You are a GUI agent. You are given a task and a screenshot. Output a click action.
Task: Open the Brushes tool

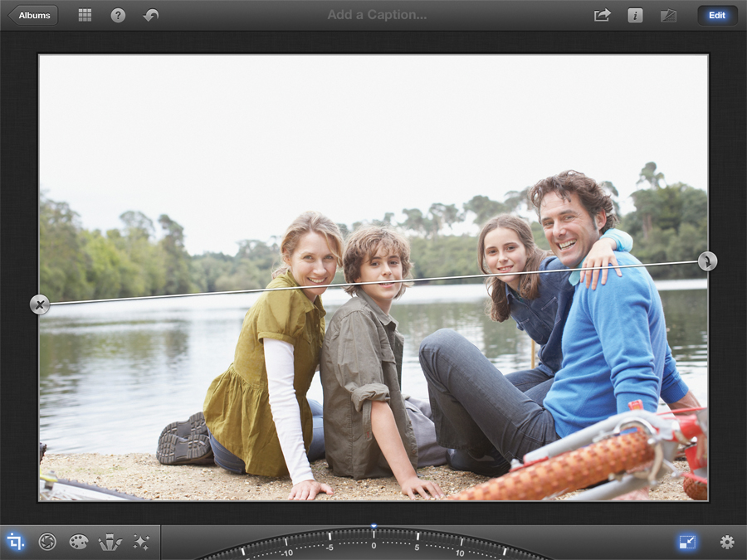[110, 542]
